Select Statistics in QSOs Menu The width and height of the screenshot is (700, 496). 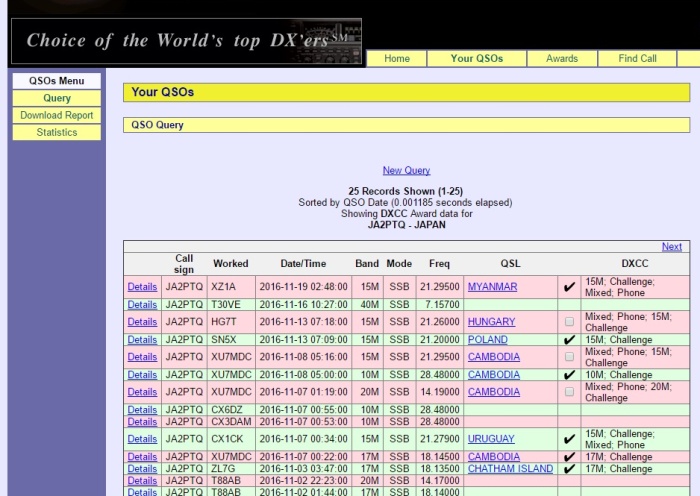click(57, 132)
